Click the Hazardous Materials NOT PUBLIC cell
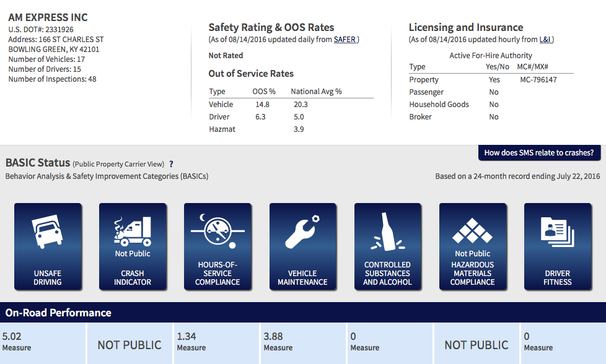The image size is (606, 364). click(x=476, y=345)
